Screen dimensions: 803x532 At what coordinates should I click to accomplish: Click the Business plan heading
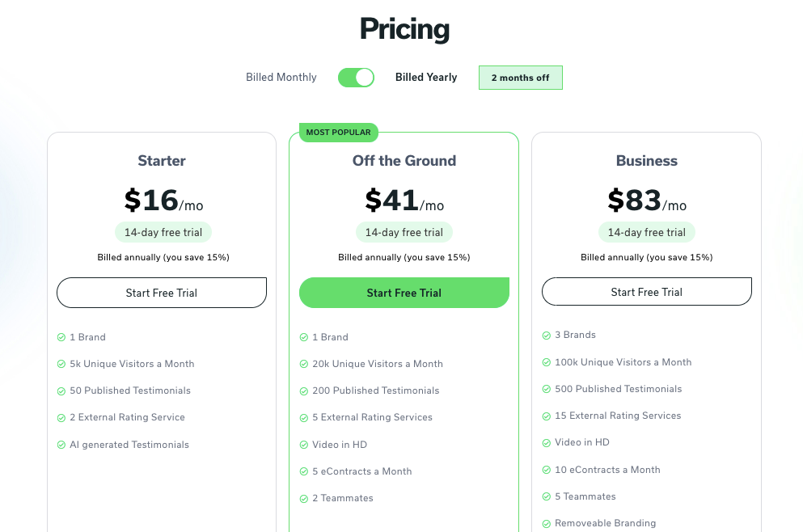647,161
